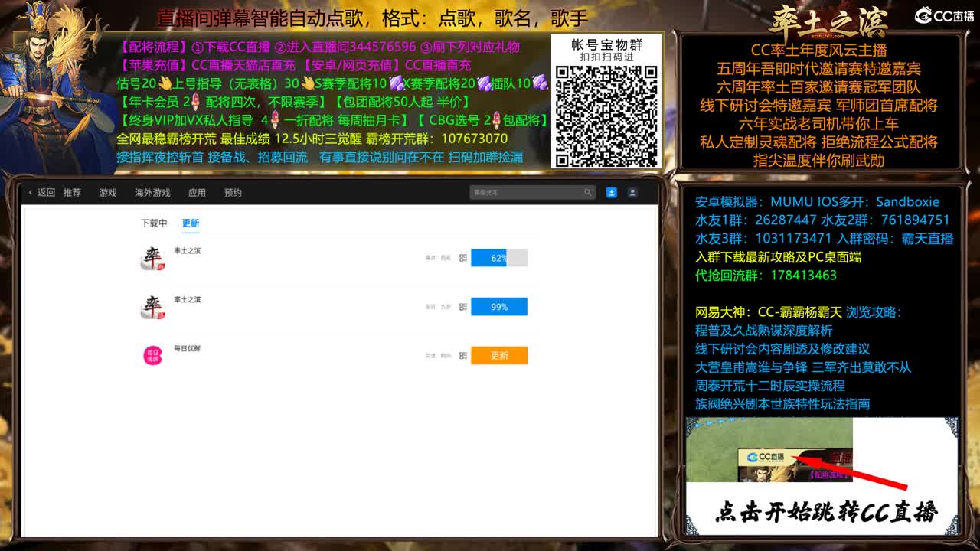980x551 pixels.
Task: Click the second 率土之滨 app icon
Action: coord(152,307)
